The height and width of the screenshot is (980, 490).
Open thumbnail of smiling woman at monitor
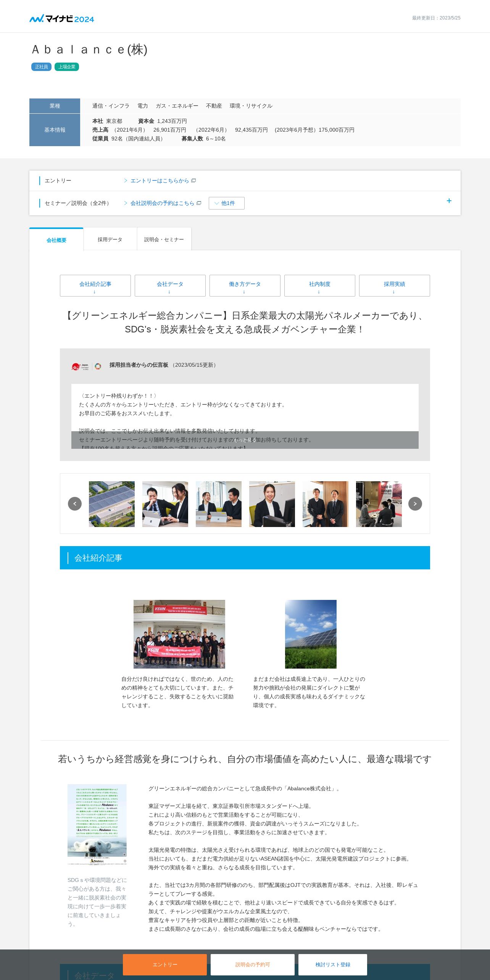pos(272,504)
